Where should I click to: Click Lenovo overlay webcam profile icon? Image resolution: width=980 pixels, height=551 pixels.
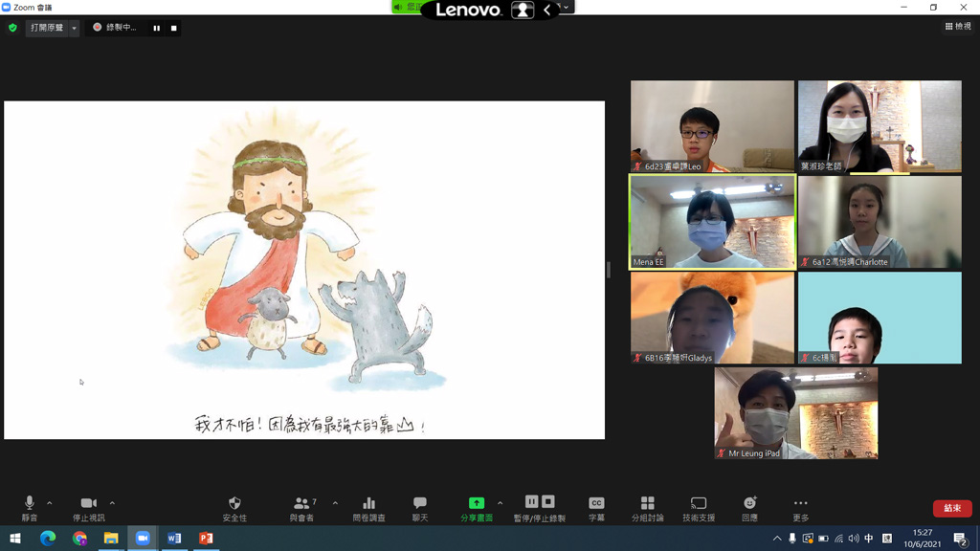pyautogui.click(x=523, y=10)
